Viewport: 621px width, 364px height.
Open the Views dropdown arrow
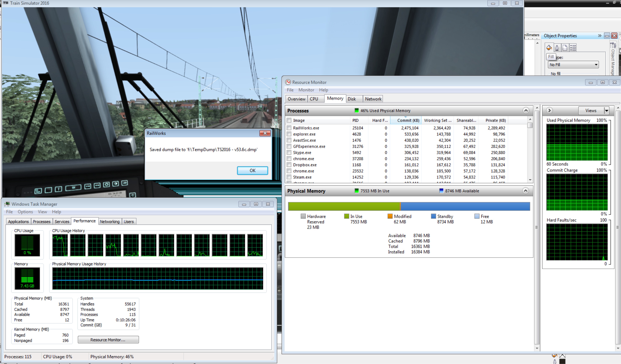tap(606, 111)
